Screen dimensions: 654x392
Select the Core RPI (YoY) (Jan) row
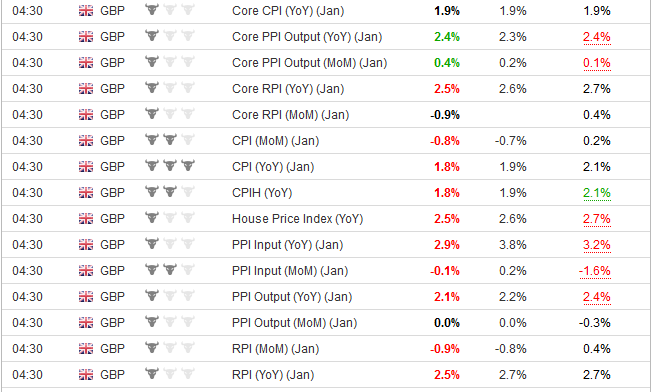coord(325,89)
